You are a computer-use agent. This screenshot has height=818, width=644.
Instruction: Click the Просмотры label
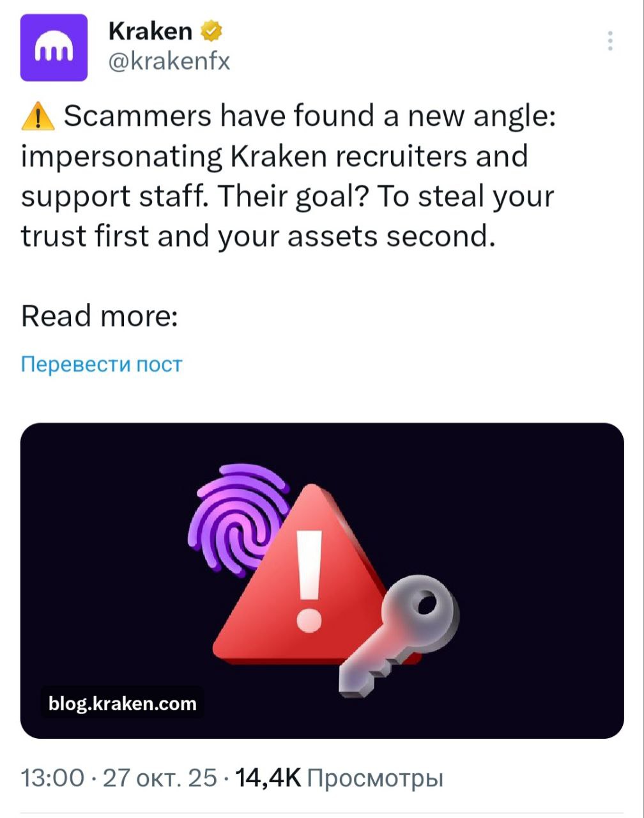375,779
